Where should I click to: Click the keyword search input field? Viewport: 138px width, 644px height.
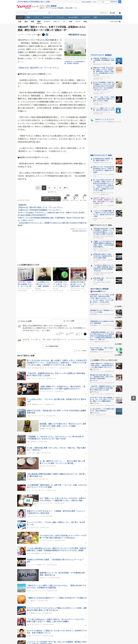[x=32, y=13]
